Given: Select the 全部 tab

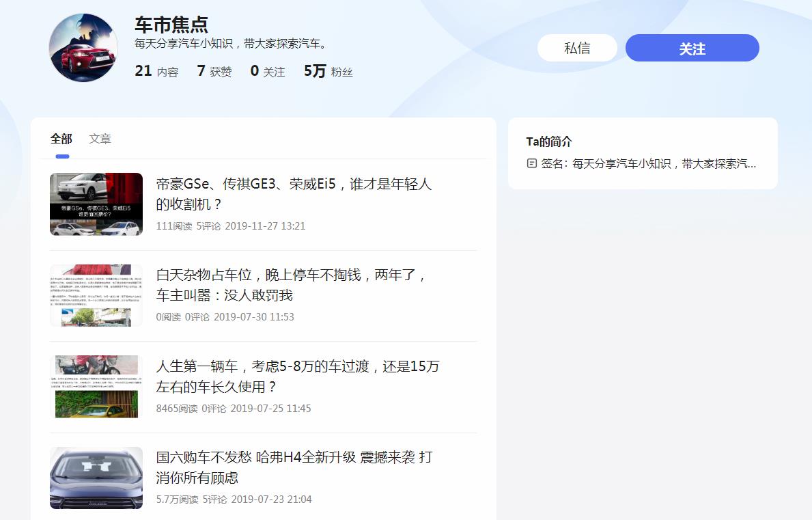Looking at the screenshot, I should point(61,139).
